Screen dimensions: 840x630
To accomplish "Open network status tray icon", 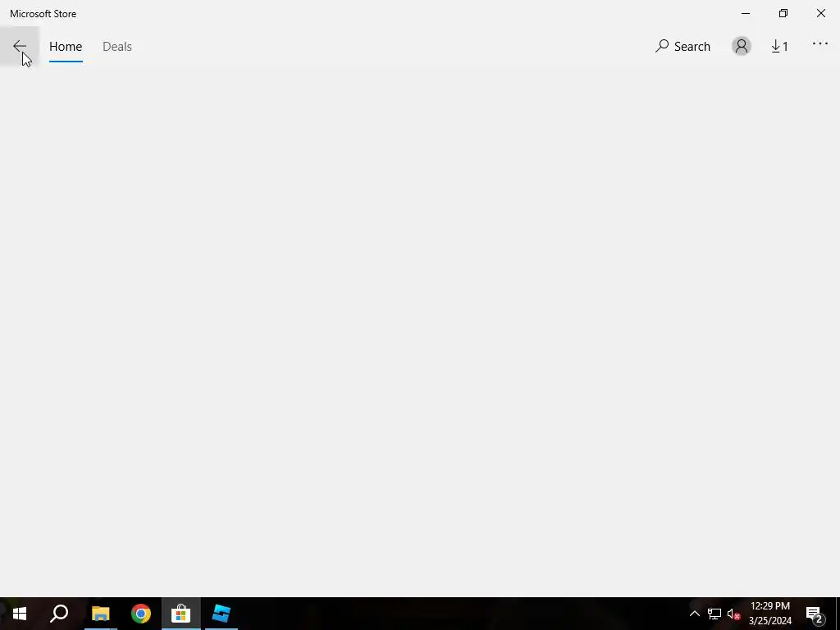I will [714, 614].
